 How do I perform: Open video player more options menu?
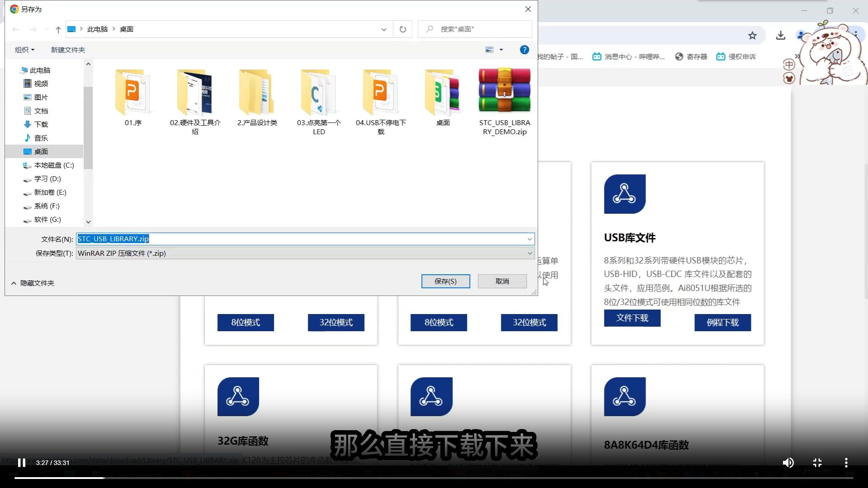click(x=846, y=463)
